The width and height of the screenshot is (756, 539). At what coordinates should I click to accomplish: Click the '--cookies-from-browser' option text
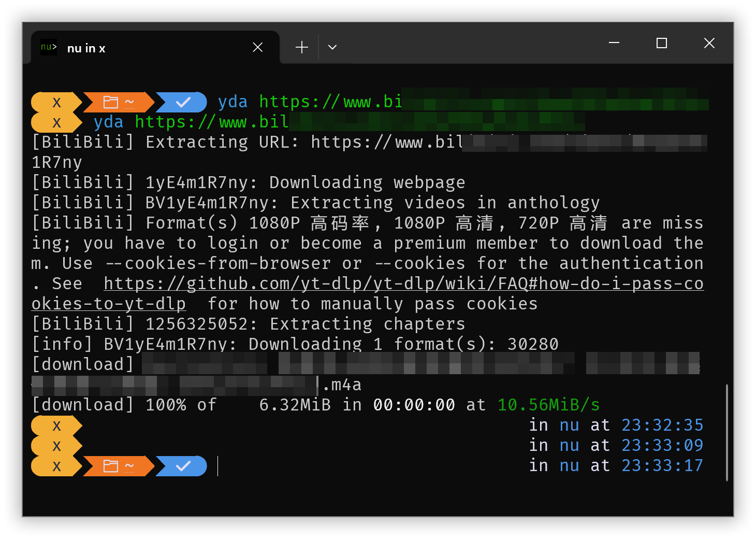(x=218, y=264)
